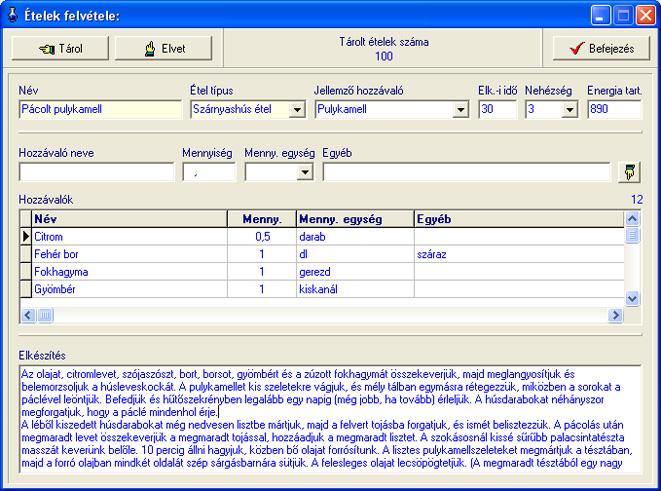Click the flask icon in title bar
The height and width of the screenshot is (491, 661).
click(x=13, y=15)
